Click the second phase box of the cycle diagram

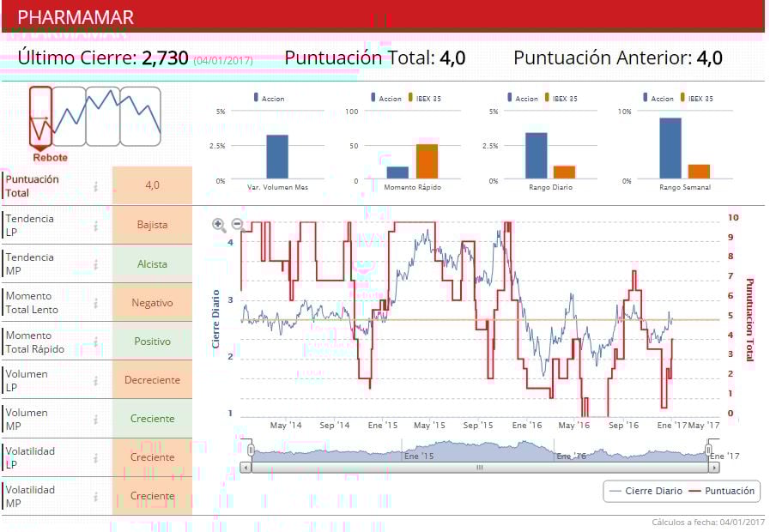[70, 117]
